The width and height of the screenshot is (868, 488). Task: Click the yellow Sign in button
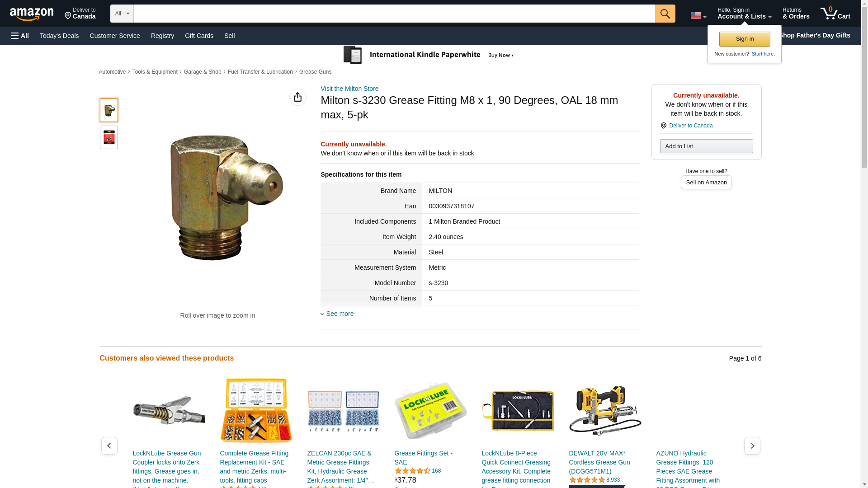tap(744, 39)
